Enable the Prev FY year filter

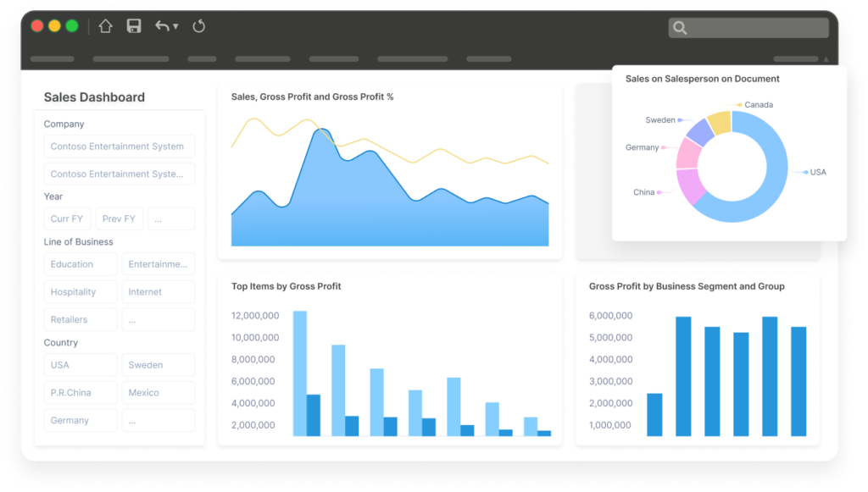coord(119,218)
